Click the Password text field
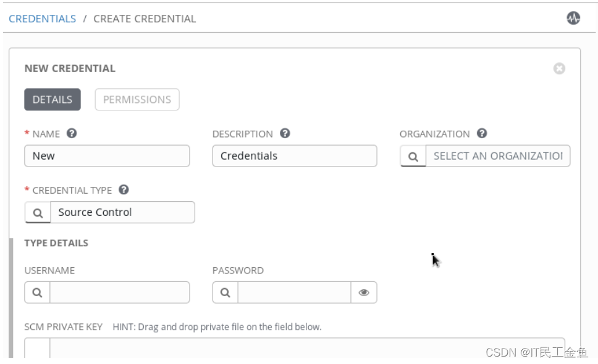Viewport: 598px width, 364px height. 294,292
